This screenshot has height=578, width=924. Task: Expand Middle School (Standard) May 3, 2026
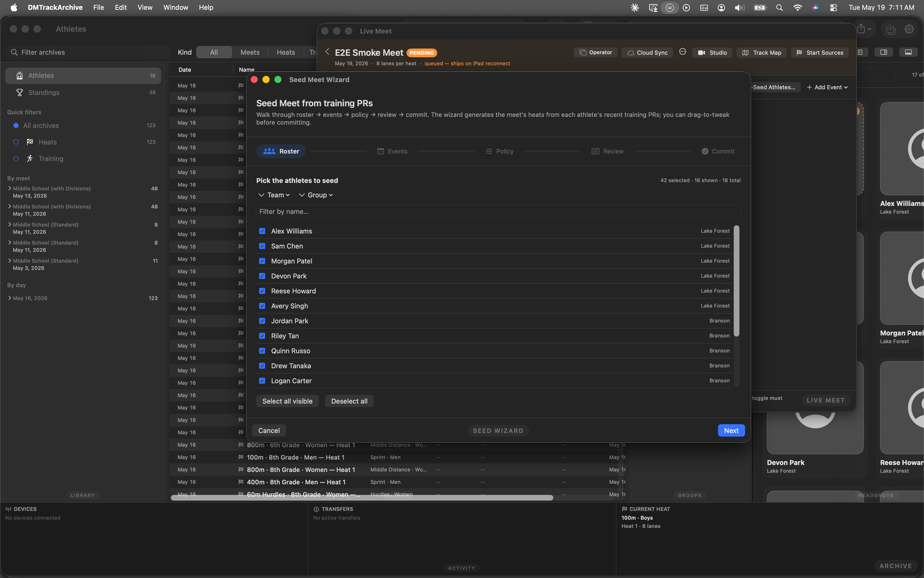pyautogui.click(x=10, y=260)
